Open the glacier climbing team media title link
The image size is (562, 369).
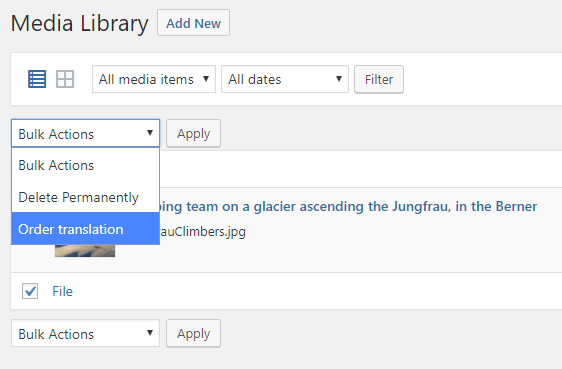click(x=348, y=206)
